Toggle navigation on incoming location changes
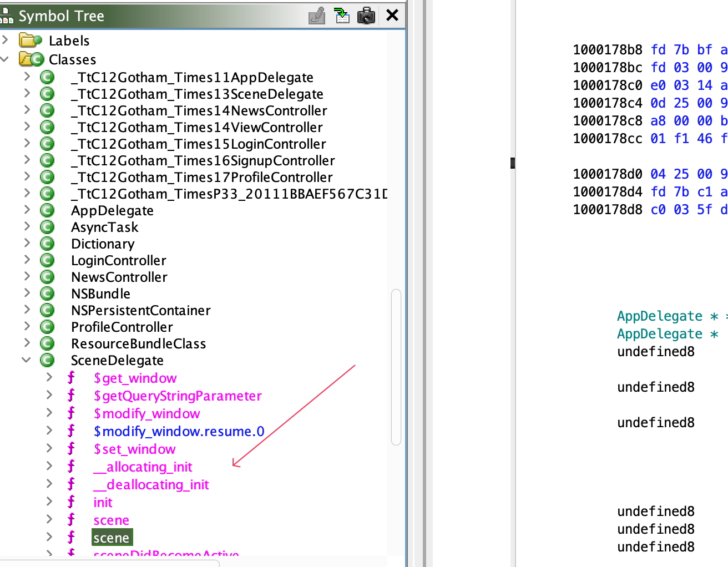This screenshot has width=728, height=567. 342,16
